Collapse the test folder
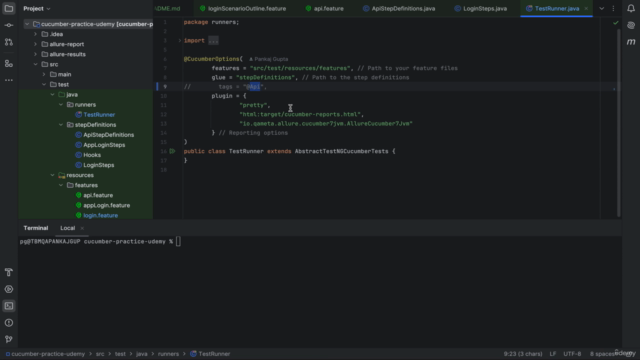Viewport: 640px width, 360px height. pos(44,84)
